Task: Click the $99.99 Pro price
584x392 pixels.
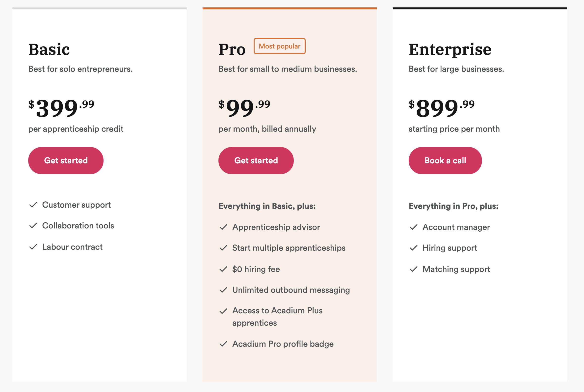Action: [x=244, y=108]
